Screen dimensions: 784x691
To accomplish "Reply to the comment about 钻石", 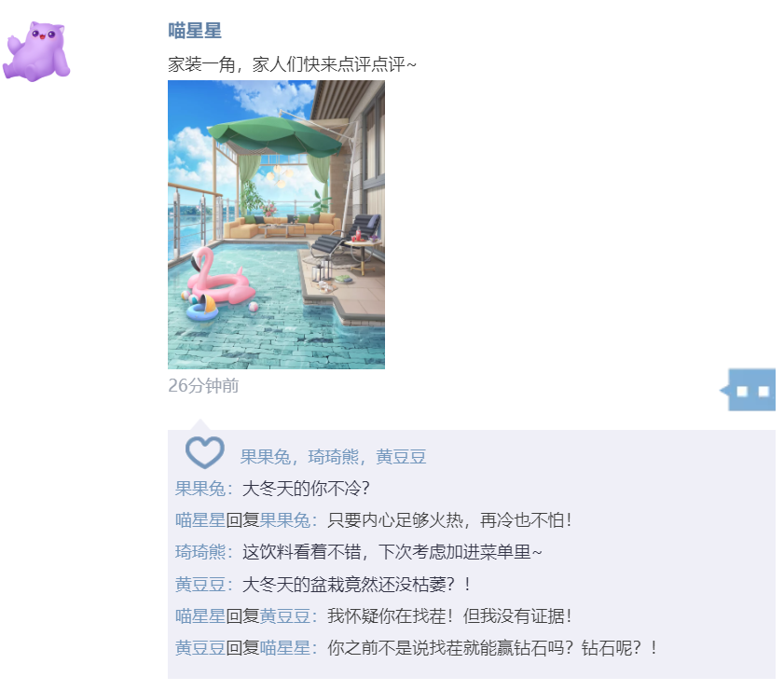I will point(492,648).
